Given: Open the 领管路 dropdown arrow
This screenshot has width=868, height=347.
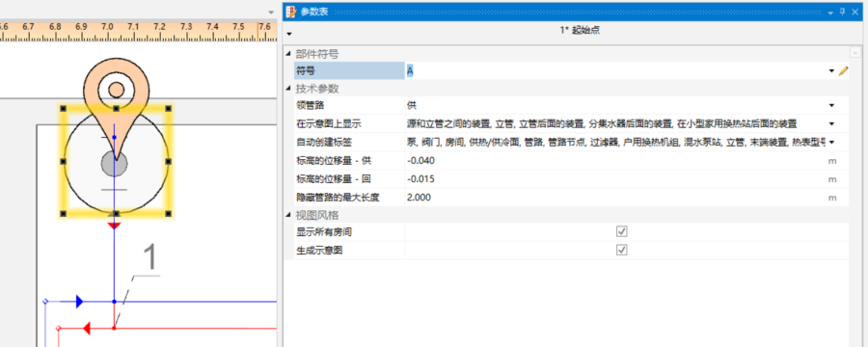Looking at the screenshot, I should (831, 105).
